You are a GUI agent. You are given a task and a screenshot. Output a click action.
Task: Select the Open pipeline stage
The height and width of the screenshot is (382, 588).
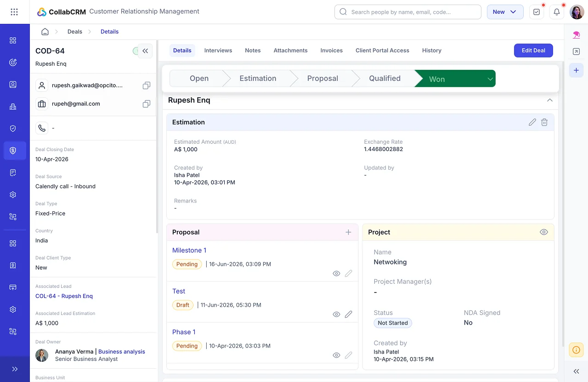point(199,79)
